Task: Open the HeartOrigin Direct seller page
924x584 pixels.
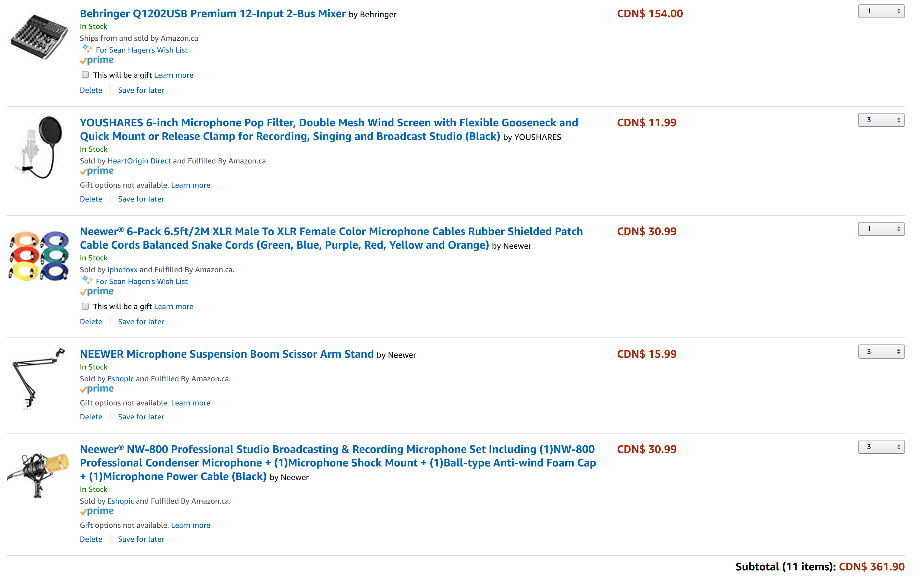Action: tap(139, 161)
